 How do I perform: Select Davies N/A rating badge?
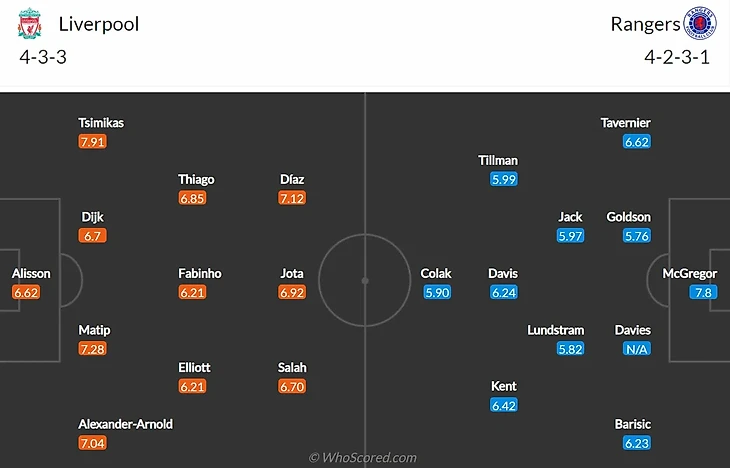click(x=636, y=349)
